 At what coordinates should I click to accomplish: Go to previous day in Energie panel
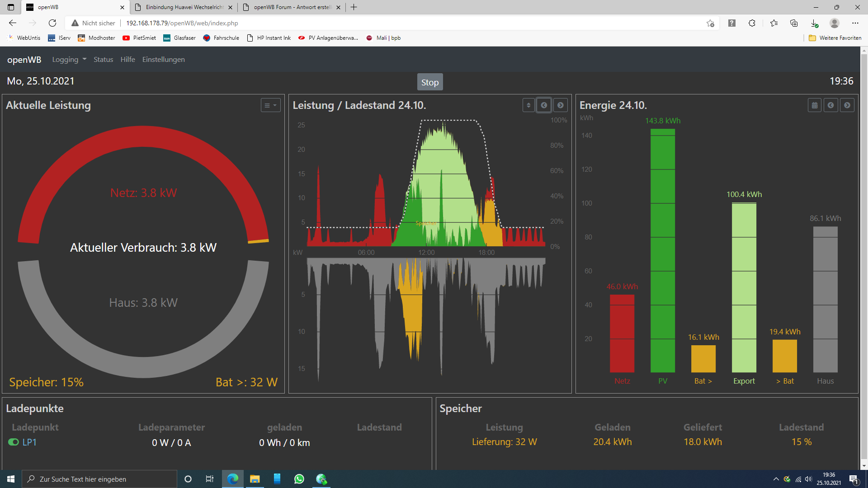[x=831, y=105]
